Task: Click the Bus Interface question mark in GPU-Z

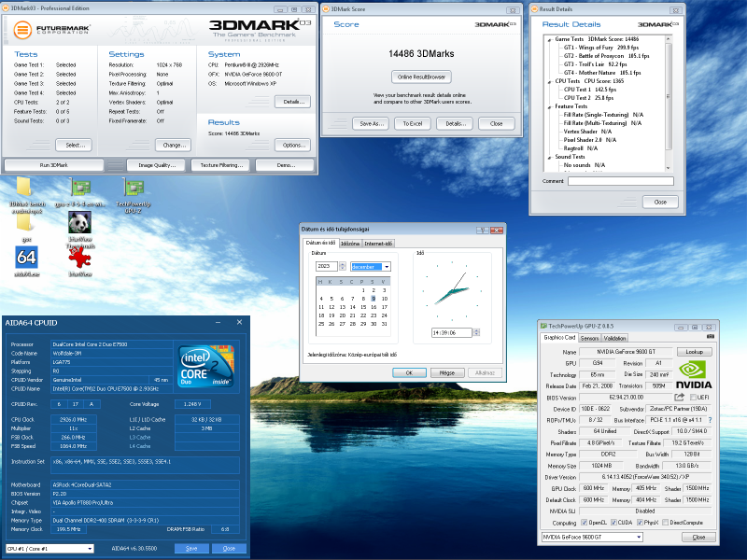Action: coord(710,420)
